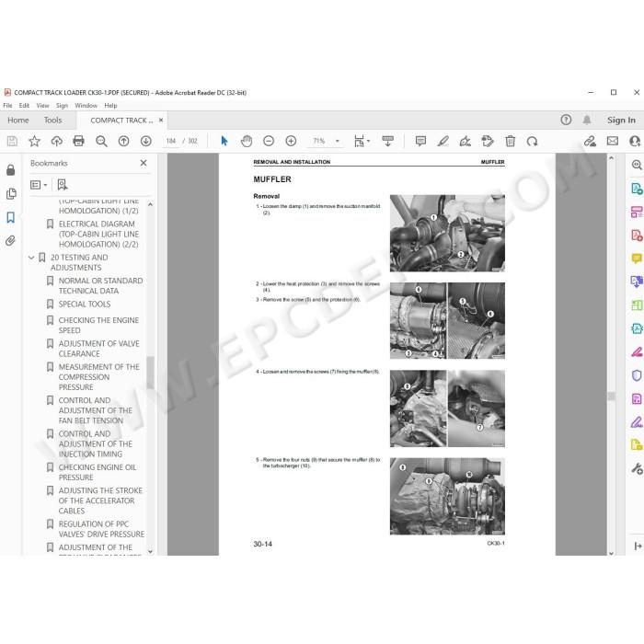Open the Window menu

86,106
